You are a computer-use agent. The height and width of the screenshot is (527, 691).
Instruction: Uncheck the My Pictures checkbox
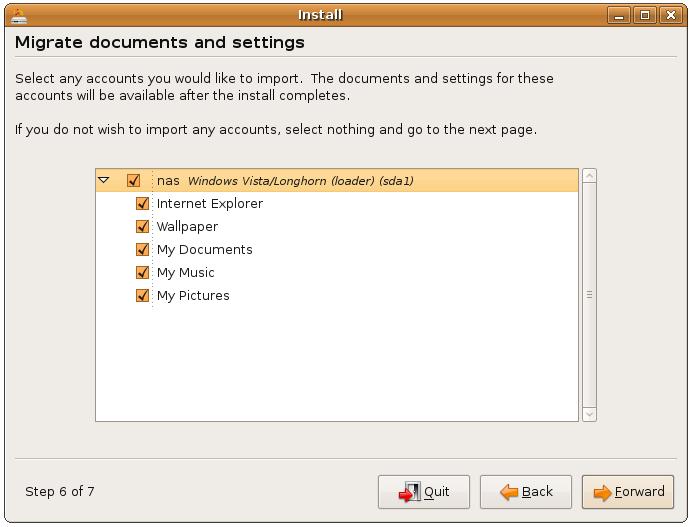pos(142,296)
